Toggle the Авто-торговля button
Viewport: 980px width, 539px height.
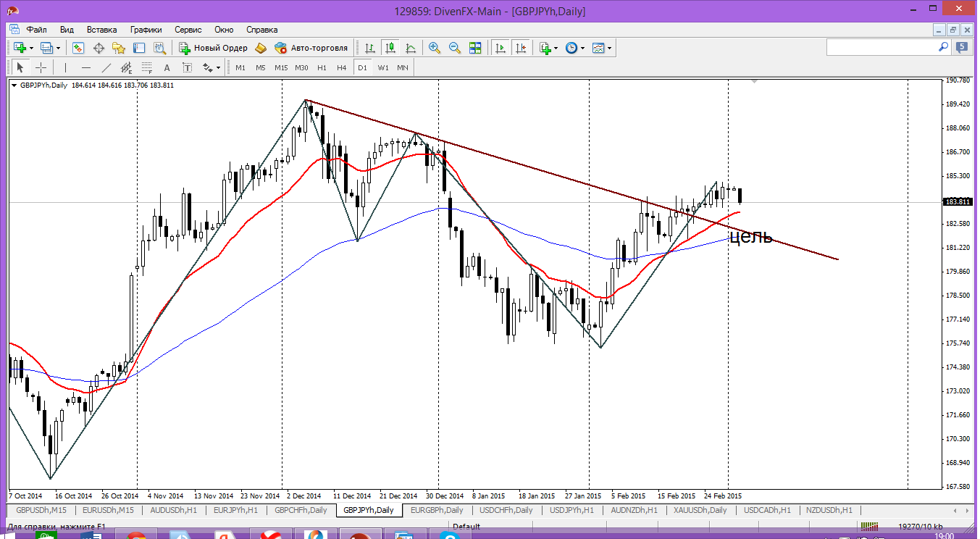(x=311, y=48)
